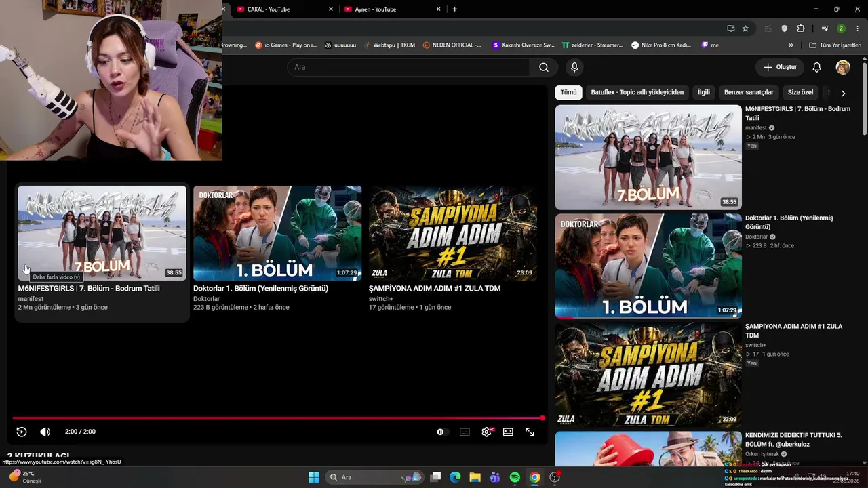868x488 pixels.
Task: Close the CAKAL - YouTube tab
Action: (331, 9)
